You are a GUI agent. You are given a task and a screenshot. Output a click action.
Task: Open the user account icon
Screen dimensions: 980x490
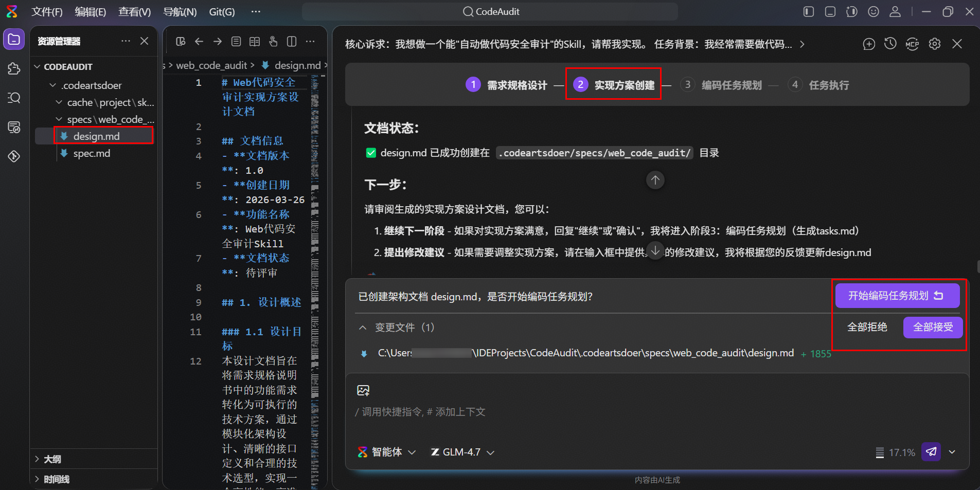pos(895,11)
